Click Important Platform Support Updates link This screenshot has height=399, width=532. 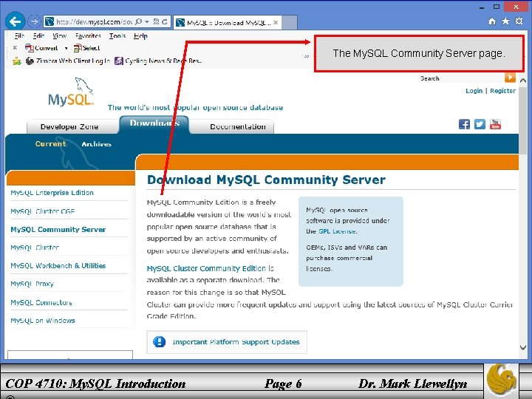click(x=236, y=342)
